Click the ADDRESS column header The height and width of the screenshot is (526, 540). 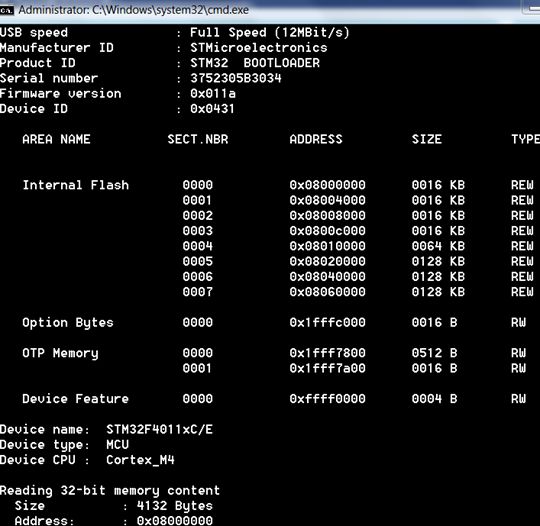[316, 139]
